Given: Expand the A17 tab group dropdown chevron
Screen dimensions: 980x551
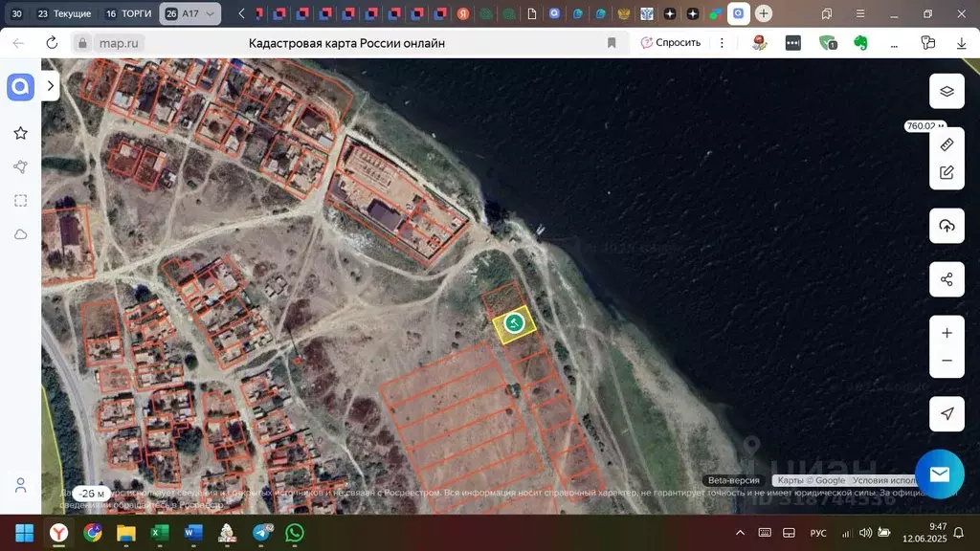Looking at the screenshot, I should point(210,13).
